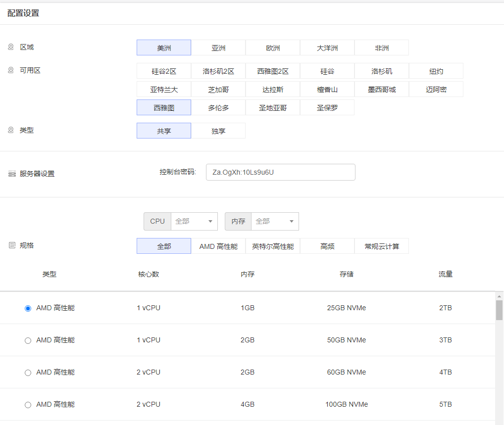Select the AMD 1 vCPU 2GB plan
The width and height of the screenshot is (504, 425).
(x=28, y=340)
